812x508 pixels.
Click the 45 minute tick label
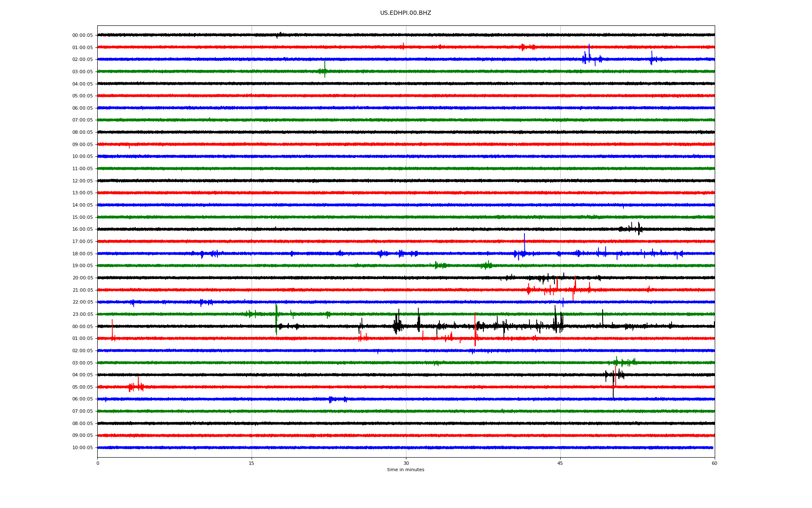[560, 463]
